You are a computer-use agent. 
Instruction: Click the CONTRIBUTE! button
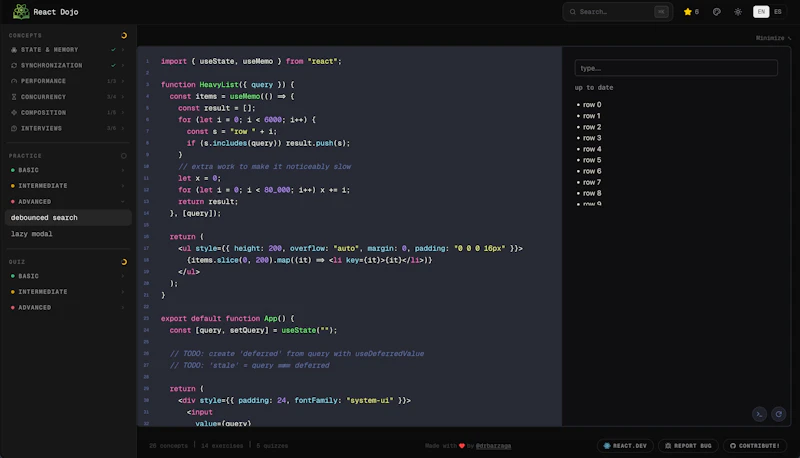tap(754, 446)
